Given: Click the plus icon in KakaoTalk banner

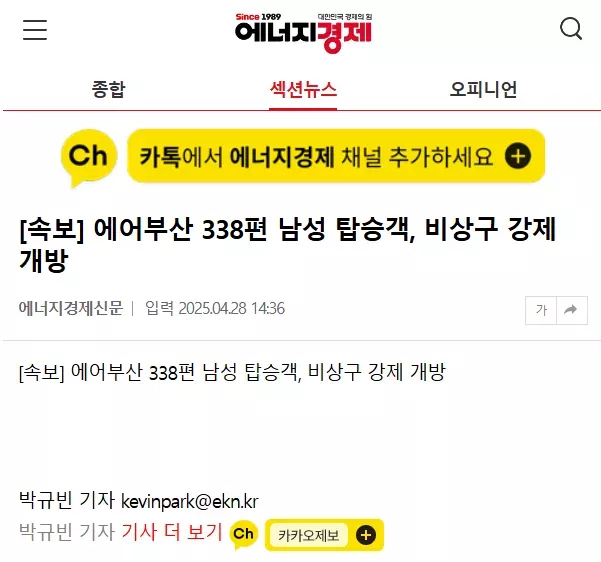Looking at the screenshot, I should click(x=518, y=156).
